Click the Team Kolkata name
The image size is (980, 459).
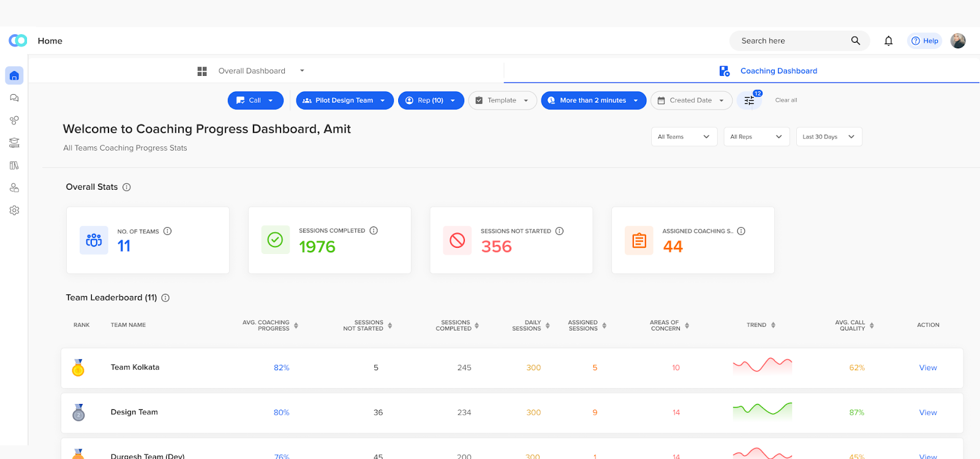pyautogui.click(x=135, y=367)
